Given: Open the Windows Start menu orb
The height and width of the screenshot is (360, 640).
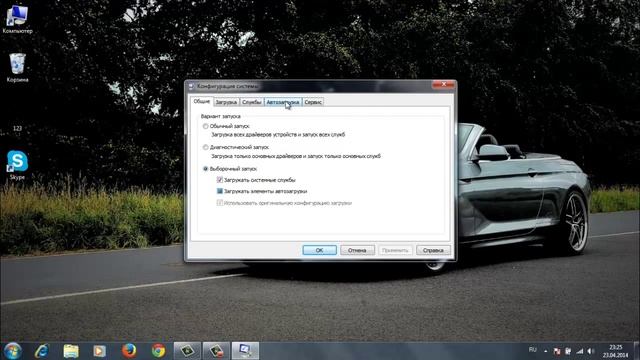Looking at the screenshot, I should pos(12,351).
